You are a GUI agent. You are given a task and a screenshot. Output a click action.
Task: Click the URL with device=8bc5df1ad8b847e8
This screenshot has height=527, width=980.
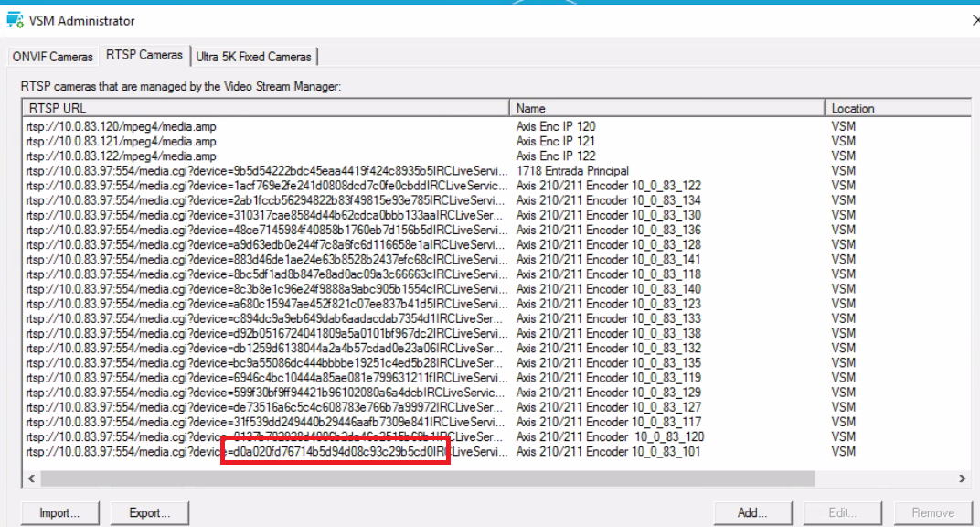tap(267, 275)
